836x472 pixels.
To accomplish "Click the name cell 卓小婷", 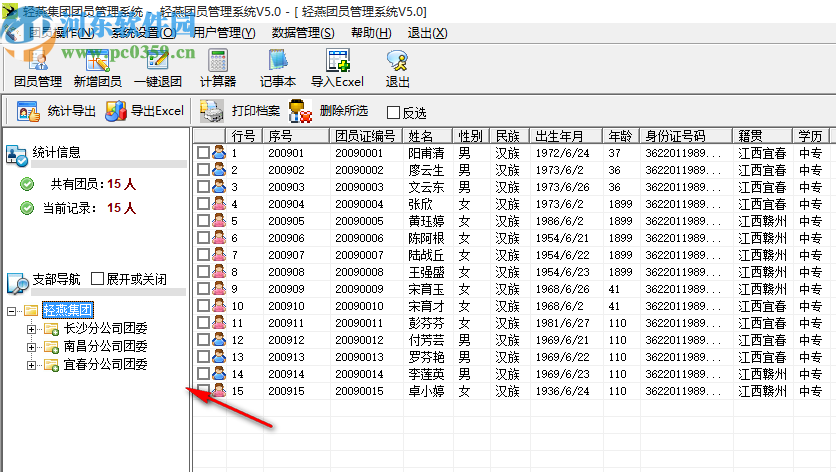I will [426, 391].
